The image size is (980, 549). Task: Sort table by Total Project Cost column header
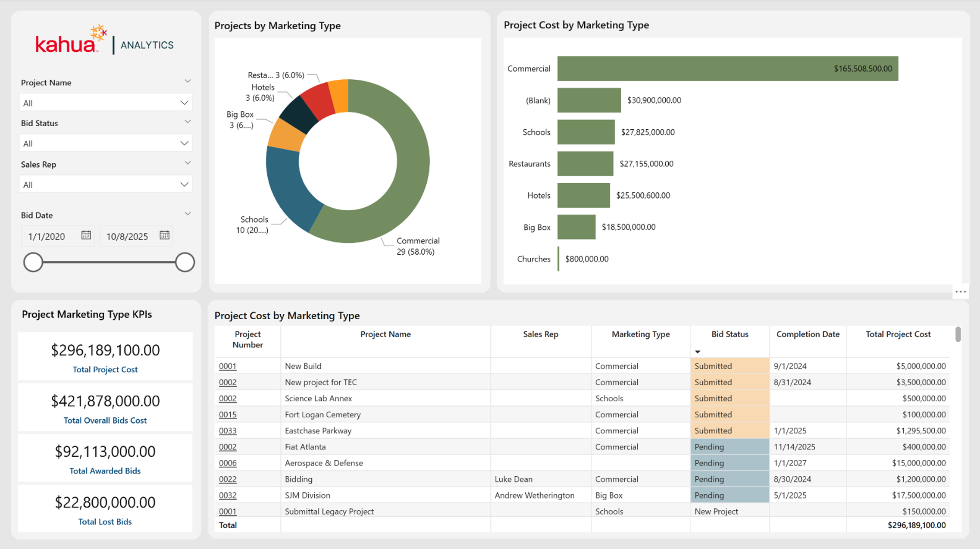click(898, 334)
